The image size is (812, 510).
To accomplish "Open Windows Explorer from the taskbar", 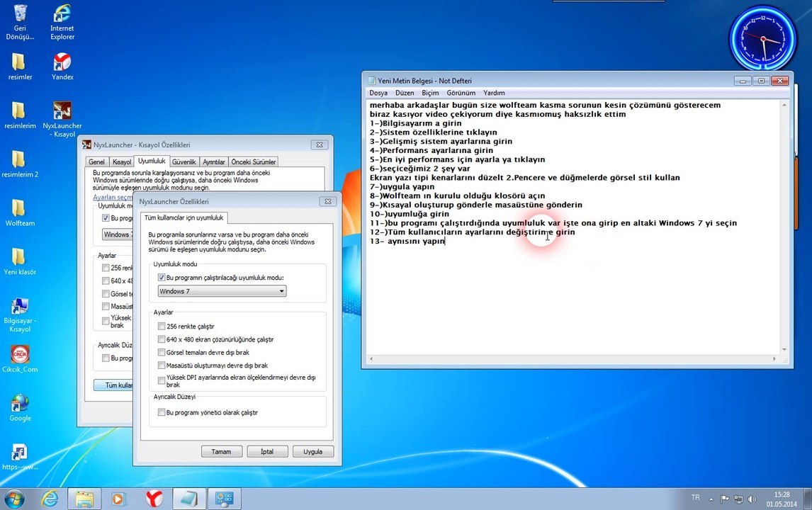I will (84, 499).
